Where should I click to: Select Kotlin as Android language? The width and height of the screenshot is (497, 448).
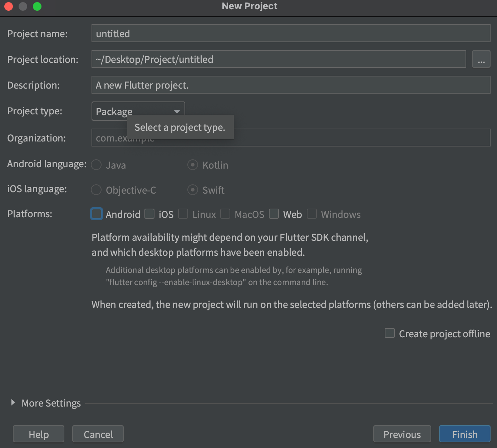(193, 165)
